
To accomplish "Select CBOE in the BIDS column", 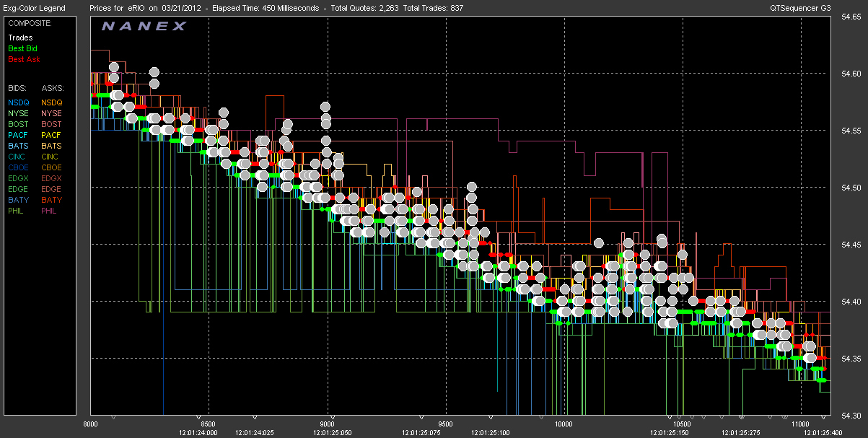I will point(19,167).
